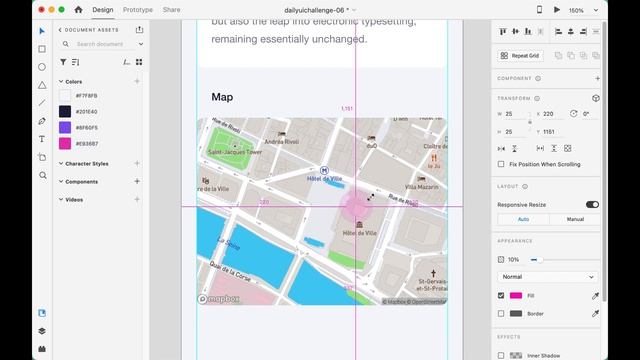
Task: Click the assets filter icon
Action: click(x=63, y=62)
